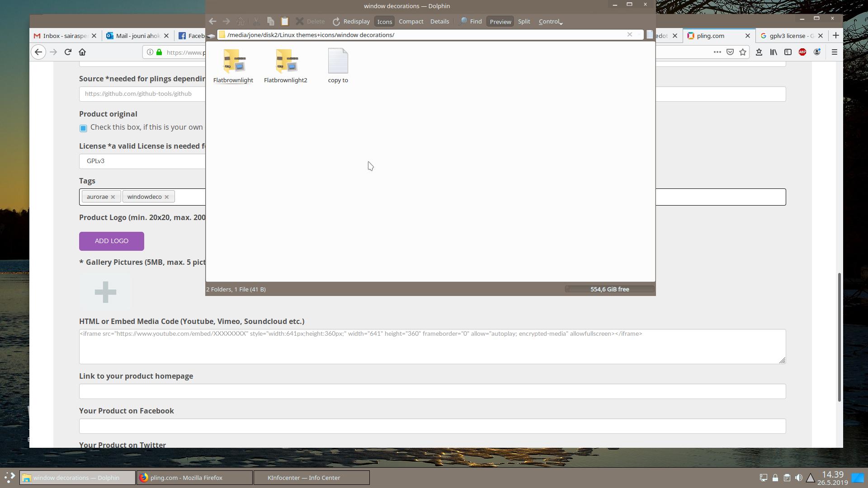Open a new Firefox tab
Image resolution: width=868 pixels, height=488 pixels.
click(835, 35)
